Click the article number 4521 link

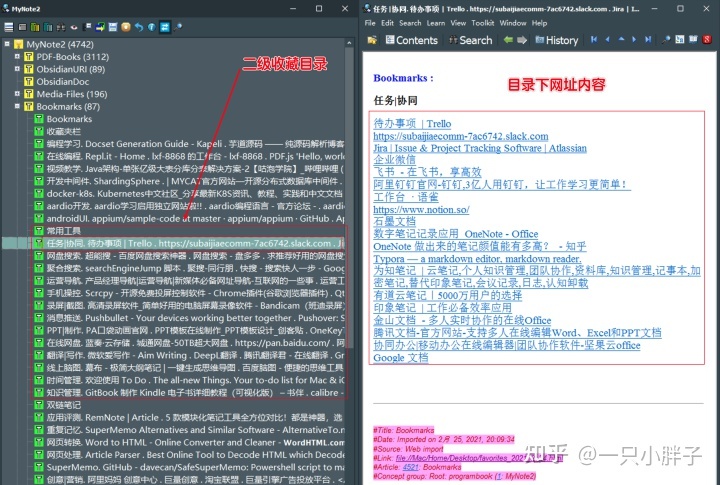tap(411, 467)
